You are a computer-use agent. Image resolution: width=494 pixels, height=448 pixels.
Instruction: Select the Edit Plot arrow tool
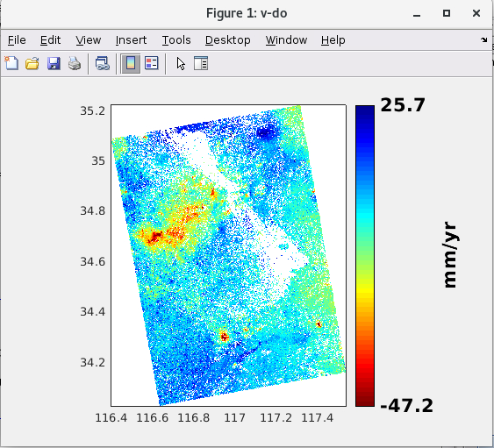[181, 63]
